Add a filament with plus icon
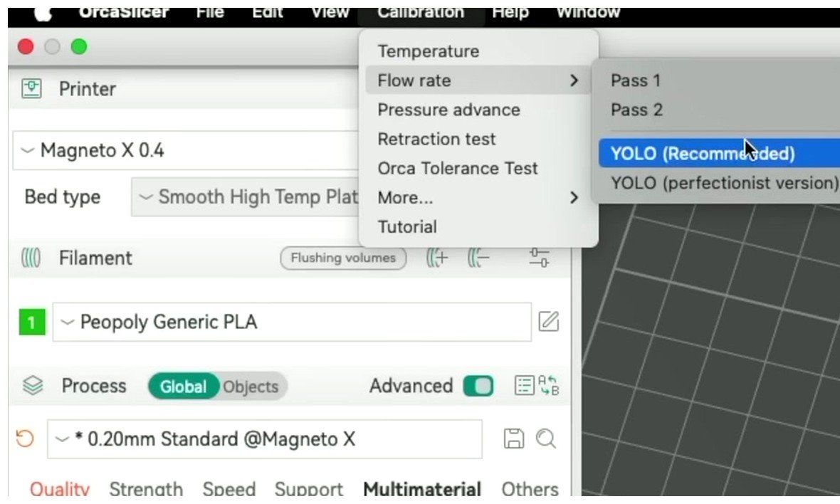Image resolution: width=840 pixels, height=504 pixels. click(x=437, y=258)
